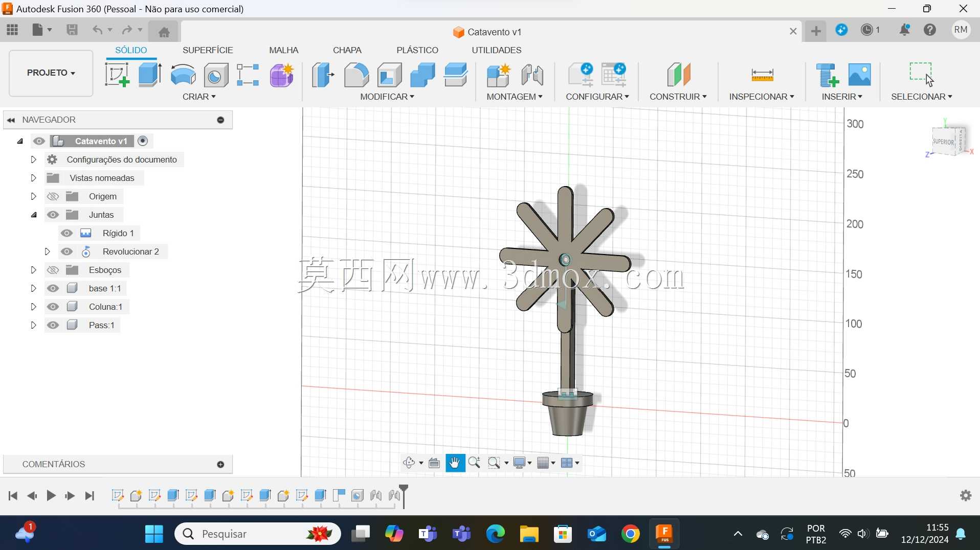Select the Fillet tool
Viewport: 980px width, 550px height.
(356, 75)
